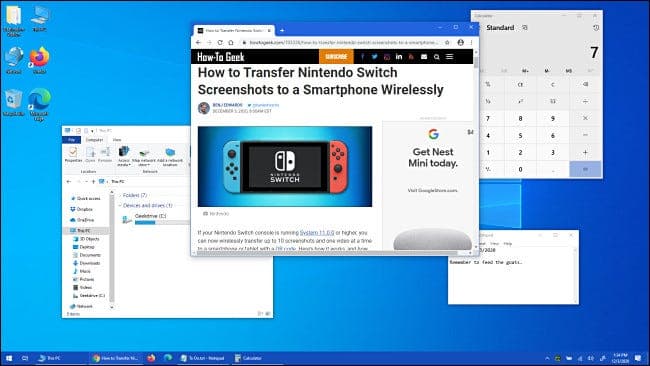The width and height of the screenshot is (650, 366).
Task: Open the browser profile avatar icon
Action: coord(461,42)
